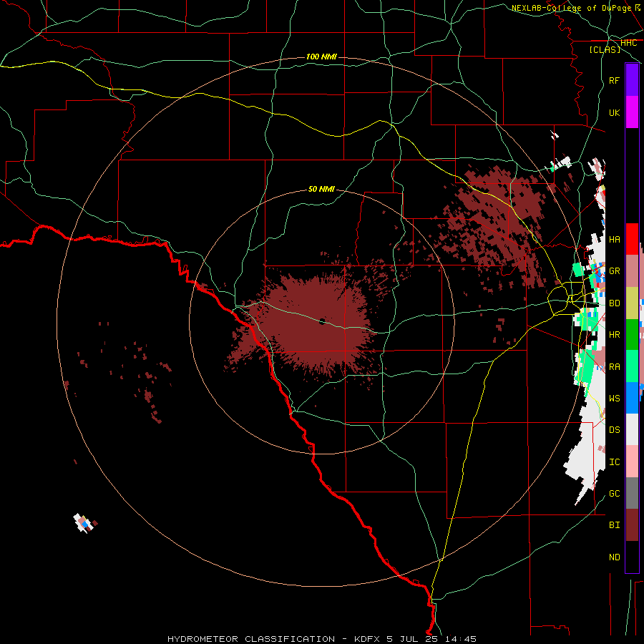Click the 14:45 timestamp
644x644 pixels.
(459, 639)
